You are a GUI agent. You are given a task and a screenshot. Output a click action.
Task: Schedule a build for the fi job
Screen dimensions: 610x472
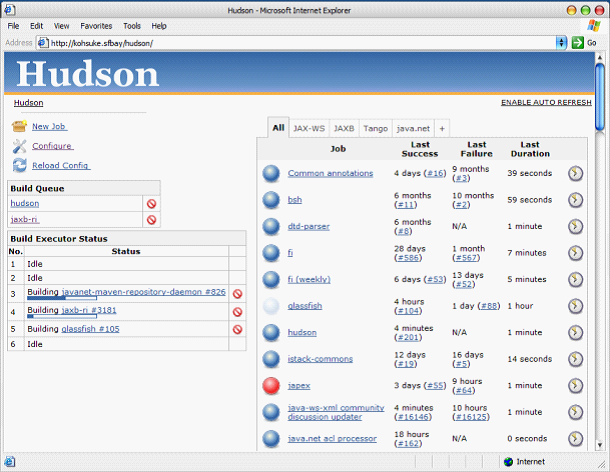[575, 253]
